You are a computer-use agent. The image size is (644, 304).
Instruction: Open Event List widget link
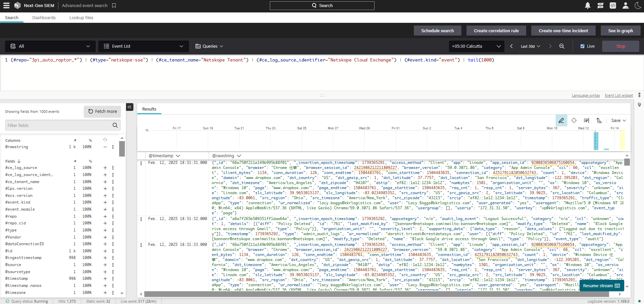click(619, 96)
